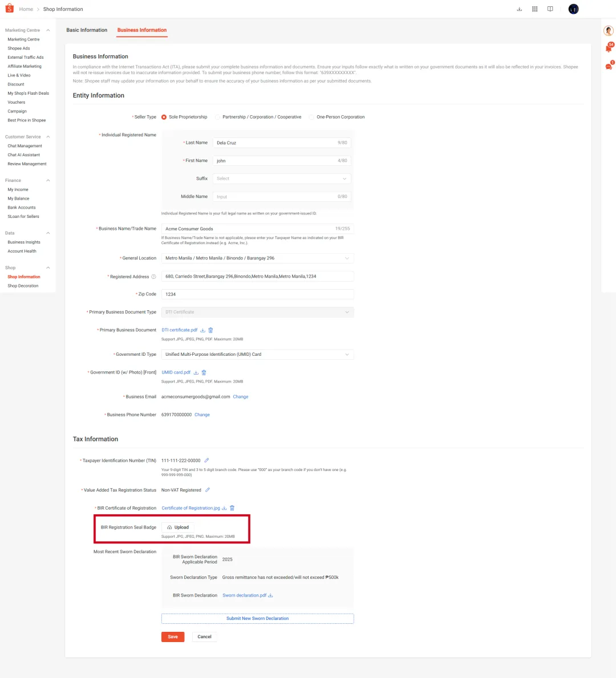Image resolution: width=616 pixels, height=678 pixels.
Task: Switch to the Basic Information tab
Action: point(87,30)
